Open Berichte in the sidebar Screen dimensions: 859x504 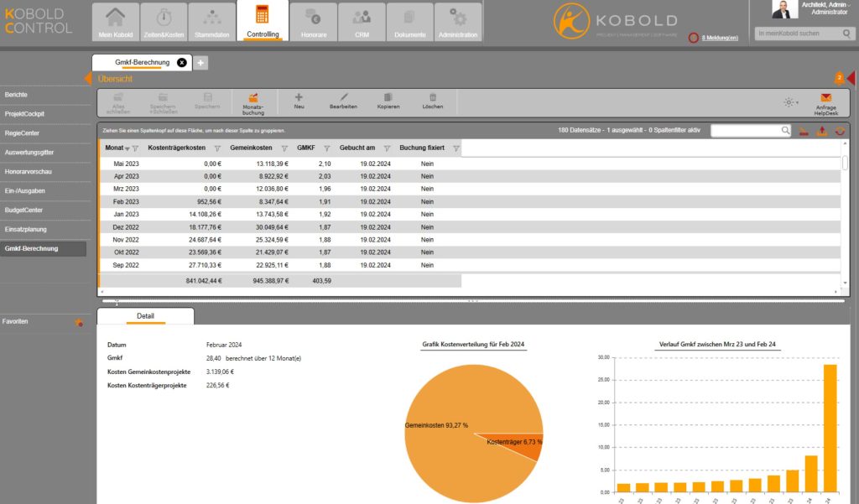tap(16, 95)
